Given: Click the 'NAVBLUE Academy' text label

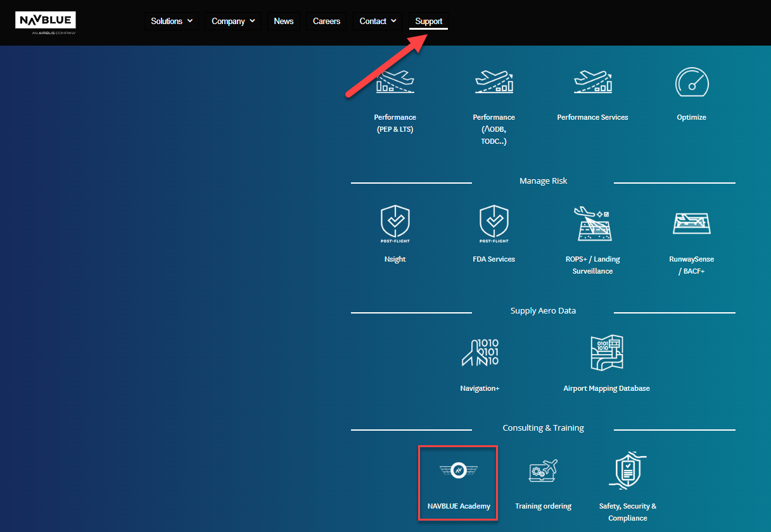Looking at the screenshot, I should [459, 506].
